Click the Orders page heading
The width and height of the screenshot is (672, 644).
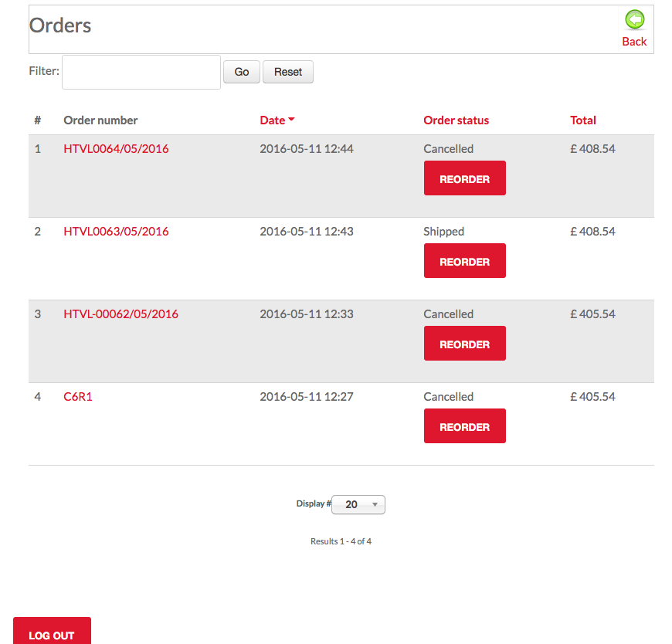click(60, 25)
